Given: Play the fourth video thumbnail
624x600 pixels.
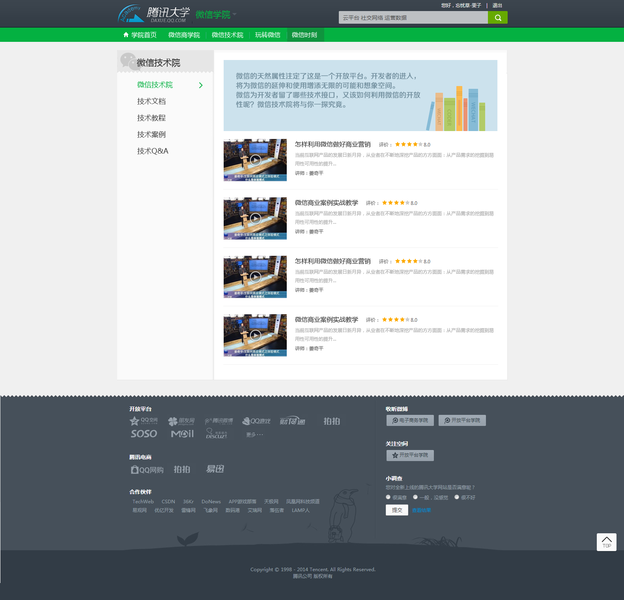Looking at the screenshot, I should [x=255, y=335].
